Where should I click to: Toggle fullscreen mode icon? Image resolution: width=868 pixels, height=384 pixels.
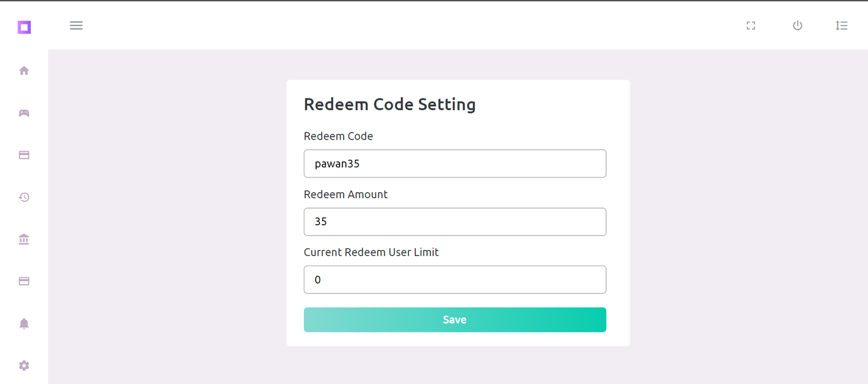(x=751, y=26)
